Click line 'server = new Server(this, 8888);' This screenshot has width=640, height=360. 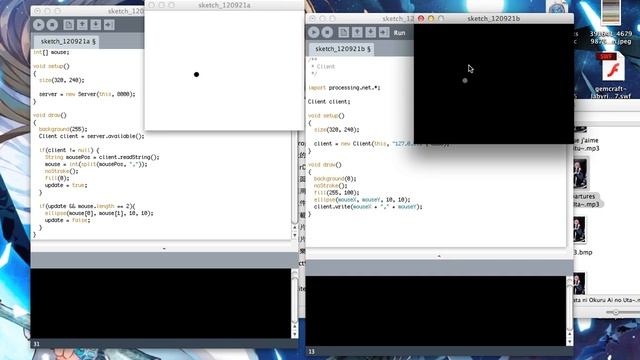pos(87,94)
